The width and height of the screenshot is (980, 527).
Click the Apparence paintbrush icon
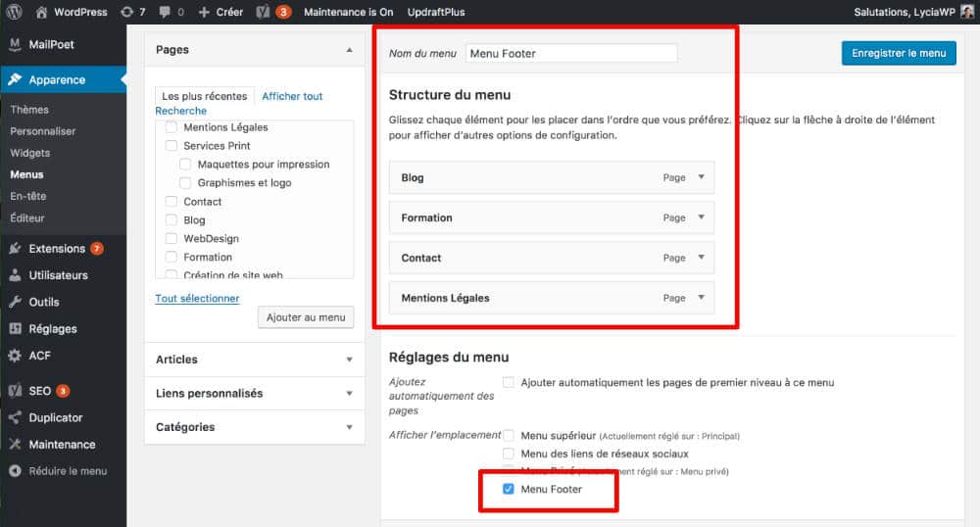(x=15, y=79)
